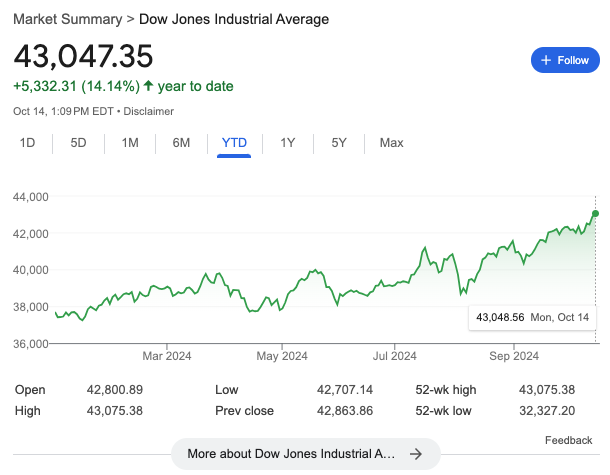Select the 1M chart range
The width and height of the screenshot is (610, 475).
[130, 143]
